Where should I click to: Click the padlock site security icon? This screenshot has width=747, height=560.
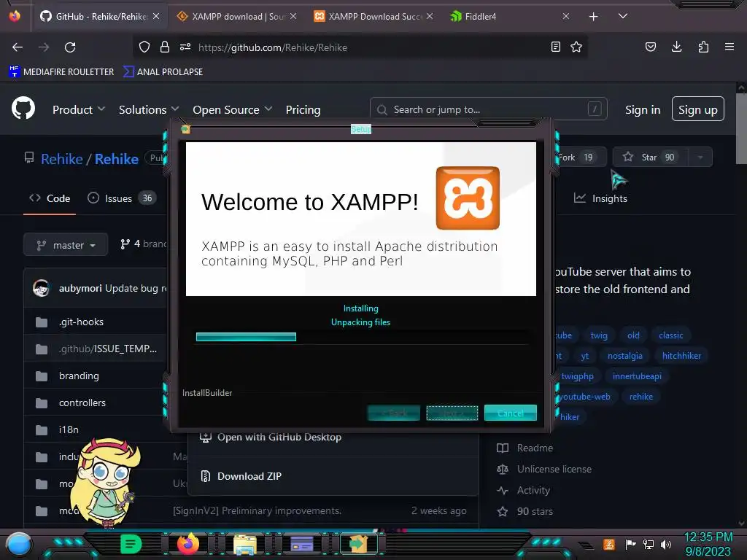[165, 47]
